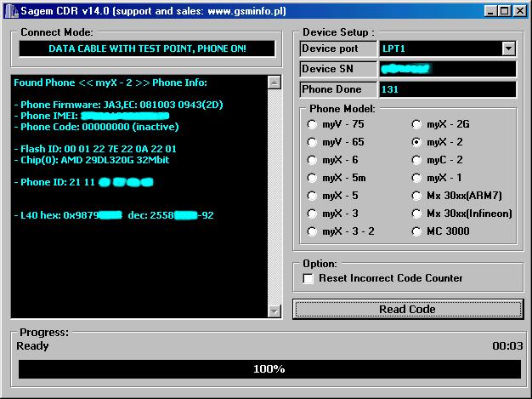
Task: Click the Flash ID hex values line
Action: [x=95, y=149]
